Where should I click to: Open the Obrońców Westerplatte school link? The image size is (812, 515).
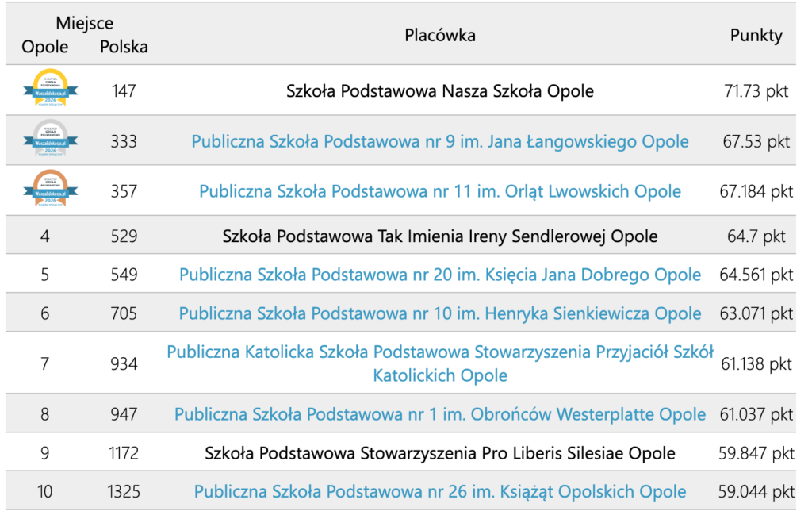[440, 414]
